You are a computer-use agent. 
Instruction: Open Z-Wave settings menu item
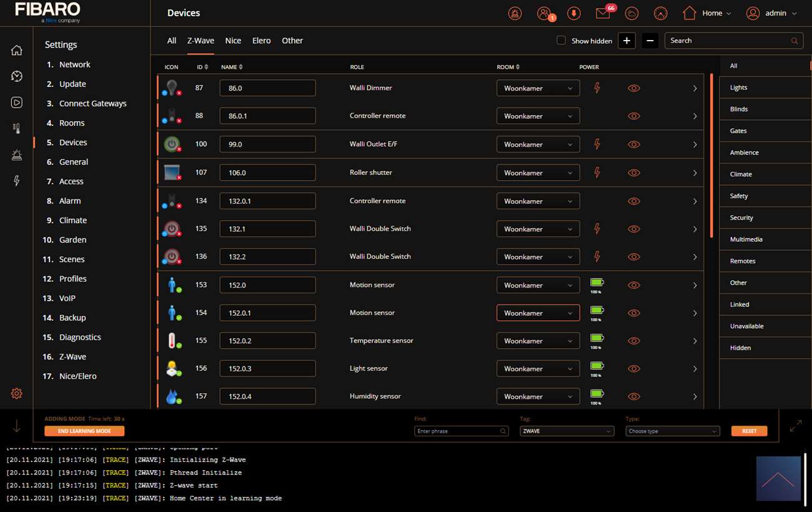tap(72, 356)
